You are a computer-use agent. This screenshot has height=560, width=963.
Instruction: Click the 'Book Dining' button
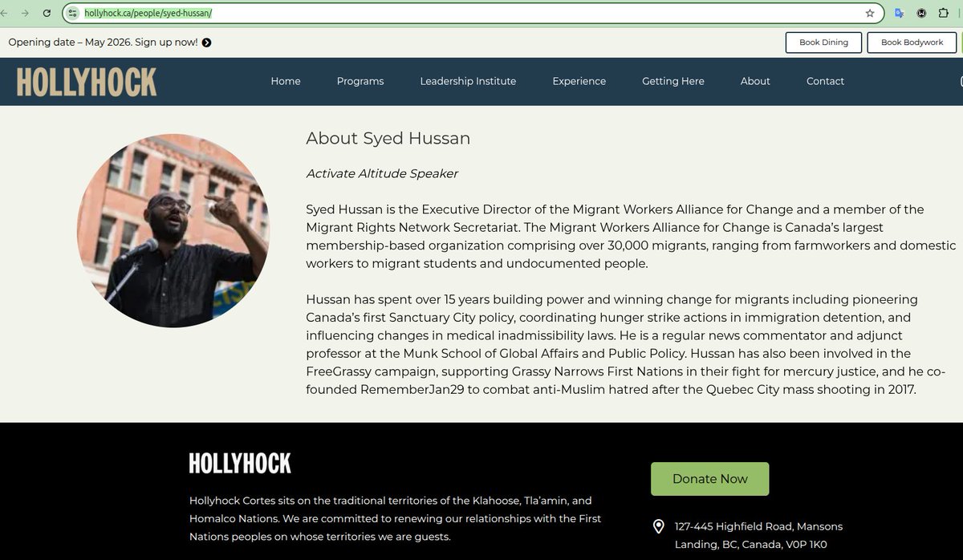click(823, 43)
